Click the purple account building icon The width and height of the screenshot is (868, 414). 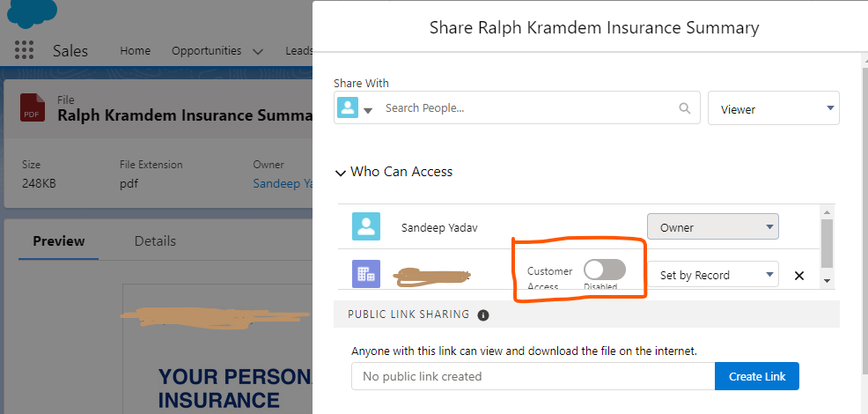[365, 274]
